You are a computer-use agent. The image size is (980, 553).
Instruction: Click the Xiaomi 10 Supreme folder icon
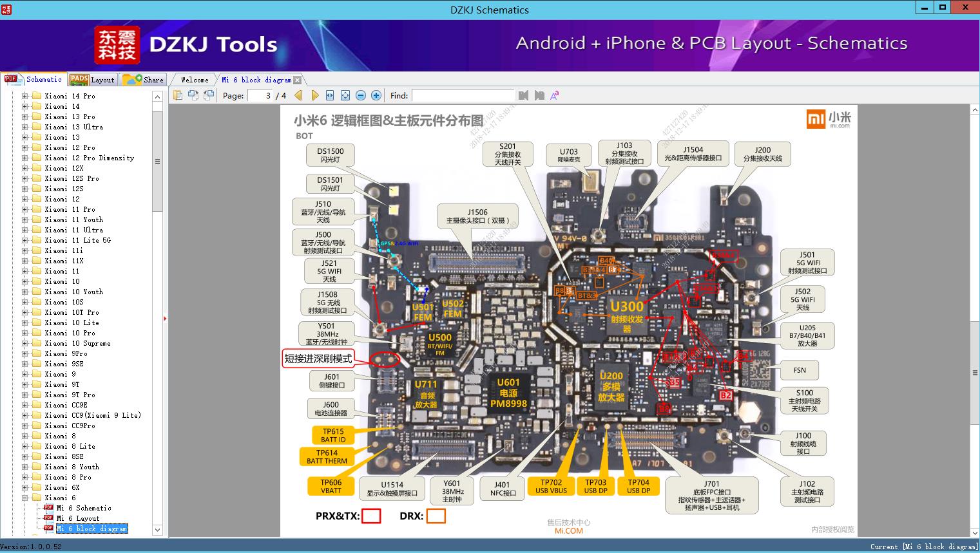pyautogui.click(x=37, y=343)
